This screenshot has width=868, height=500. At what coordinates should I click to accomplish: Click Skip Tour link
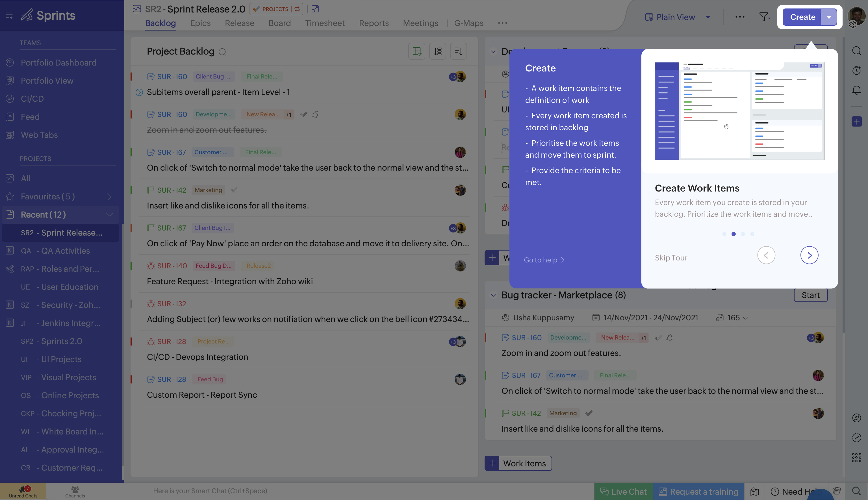(671, 258)
